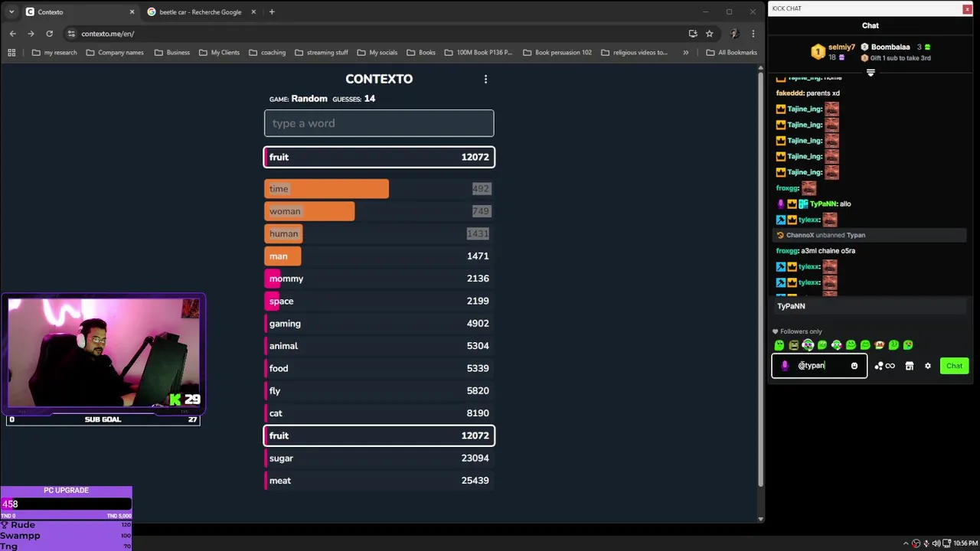Show hidden bookmarks with overflow chevron
Screen dimensions: 980x551
pos(685,53)
